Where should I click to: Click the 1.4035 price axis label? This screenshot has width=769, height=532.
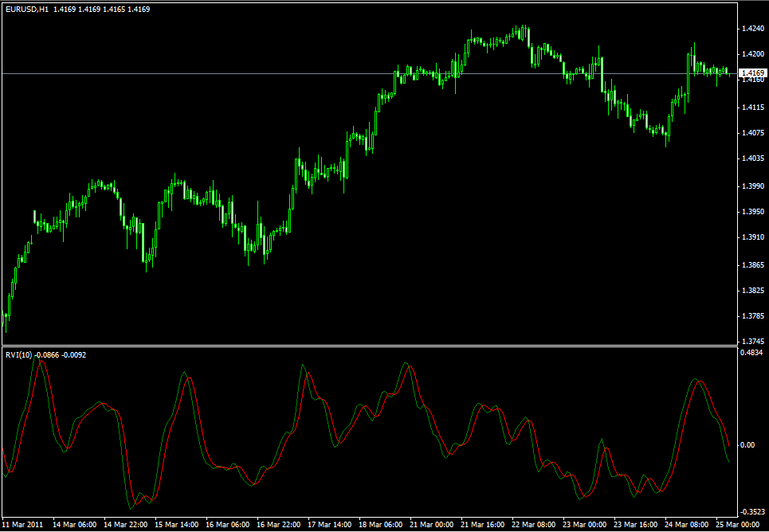click(x=751, y=158)
